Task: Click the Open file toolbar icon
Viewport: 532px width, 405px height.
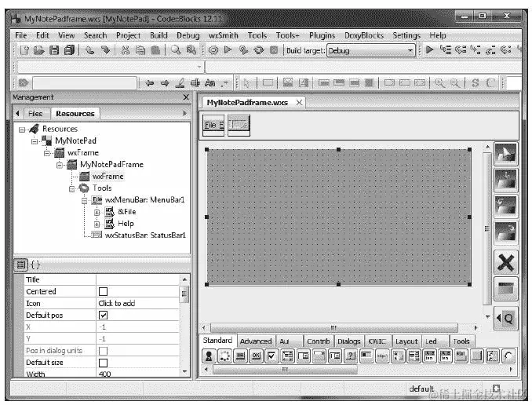Action: (39, 50)
